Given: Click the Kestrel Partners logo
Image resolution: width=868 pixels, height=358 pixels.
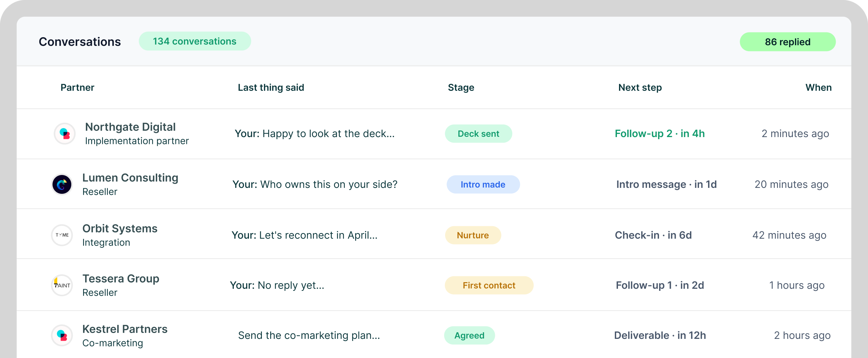Looking at the screenshot, I should click(62, 335).
